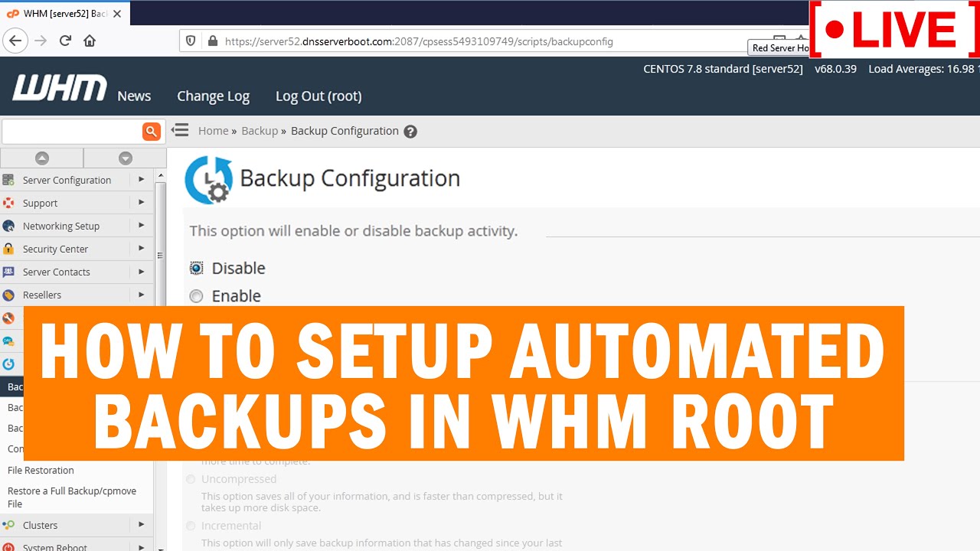Open Networking Setup in the sidebar
980x551 pixels.
click(61, 226)
